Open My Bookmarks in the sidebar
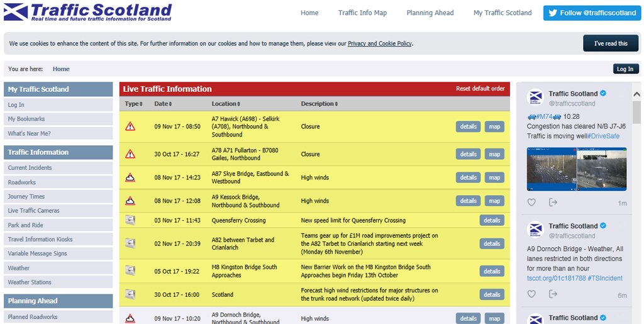644x324 pixels. point(58,119)
